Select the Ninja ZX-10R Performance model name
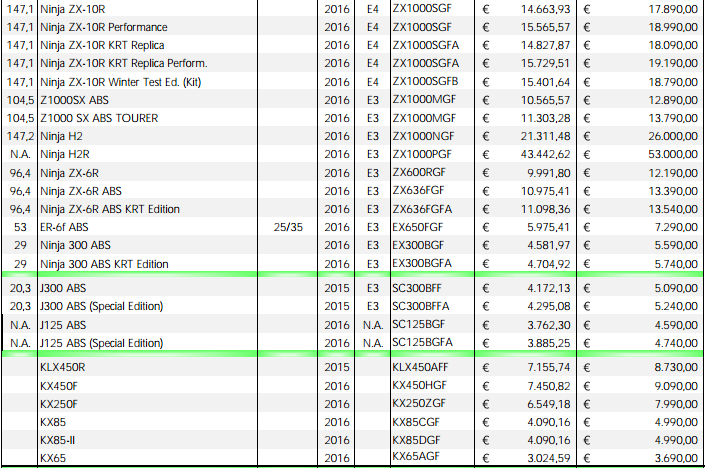 coord(103,27)
